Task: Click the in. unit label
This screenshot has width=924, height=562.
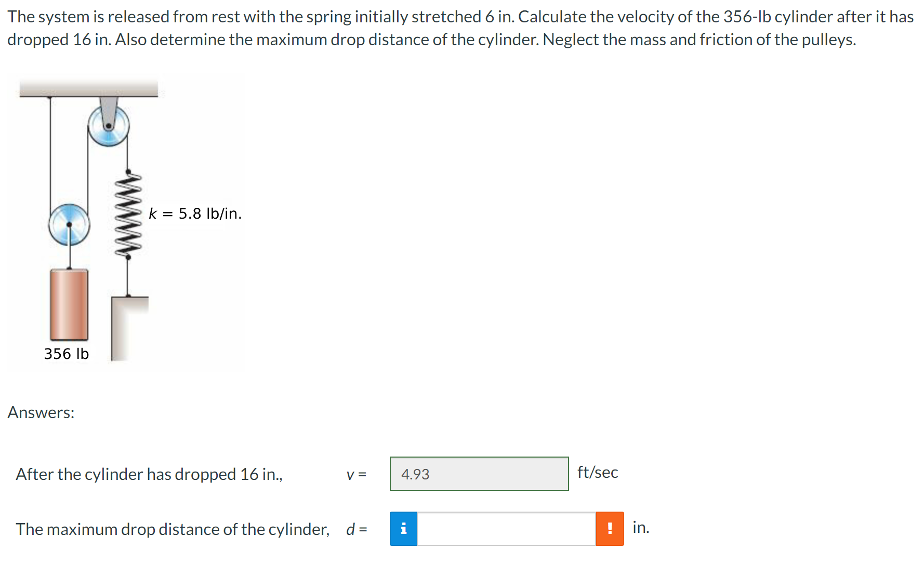Action: tap(641, 527)
